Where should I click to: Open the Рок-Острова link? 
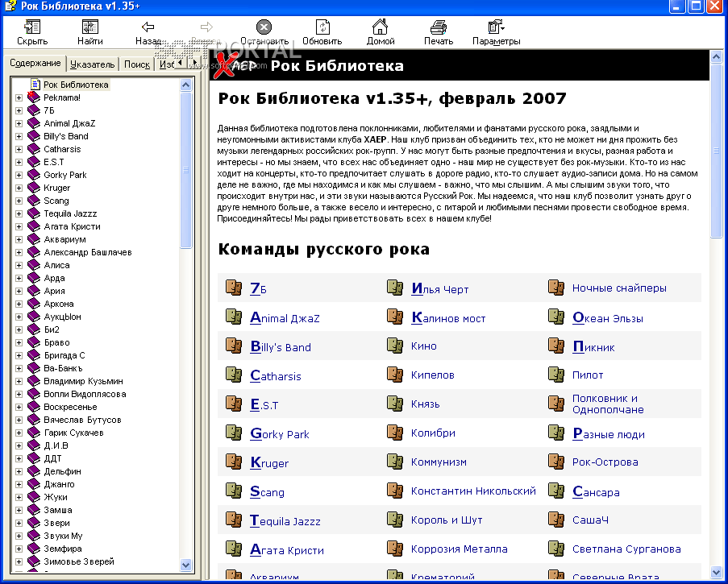(x=605, y=462)
